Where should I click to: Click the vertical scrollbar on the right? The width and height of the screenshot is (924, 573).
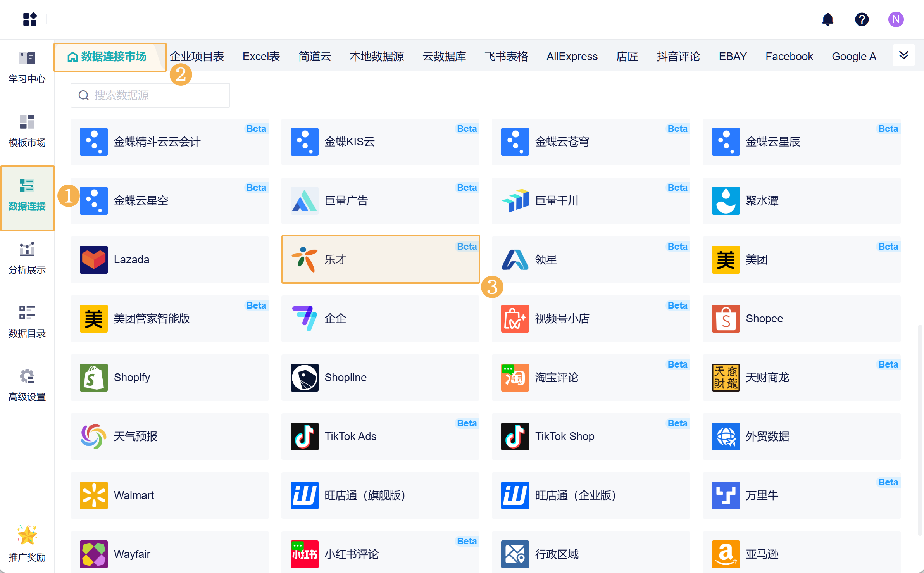(919, 430)
